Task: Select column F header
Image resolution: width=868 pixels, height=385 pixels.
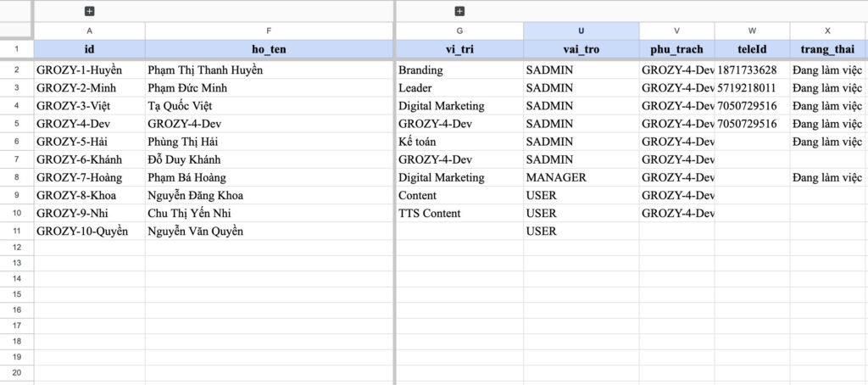Action: [x=269, y=31]
